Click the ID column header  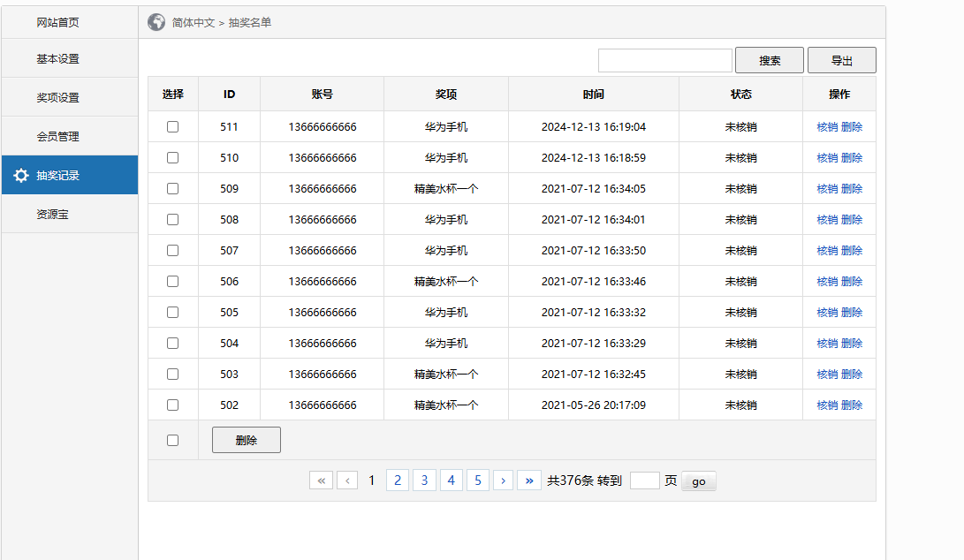[x=230, y=94]
